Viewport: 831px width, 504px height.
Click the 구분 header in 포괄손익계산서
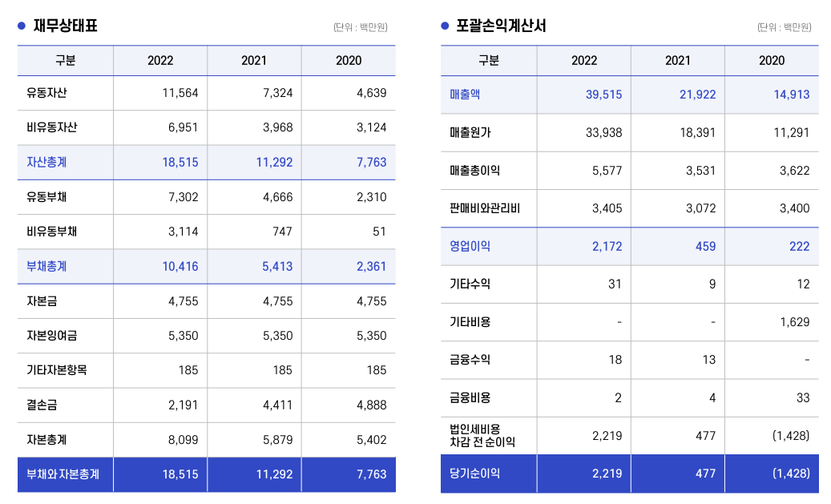[x=489, y=60]
